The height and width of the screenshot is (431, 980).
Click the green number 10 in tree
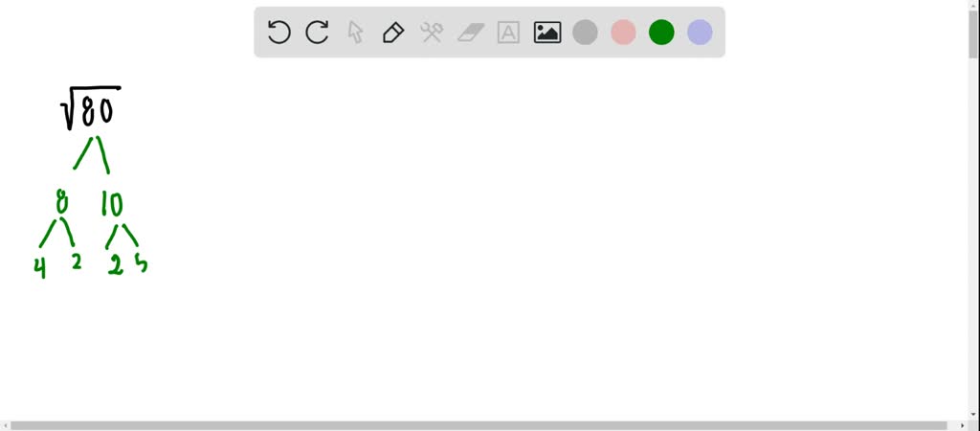(x=112, y=204)
